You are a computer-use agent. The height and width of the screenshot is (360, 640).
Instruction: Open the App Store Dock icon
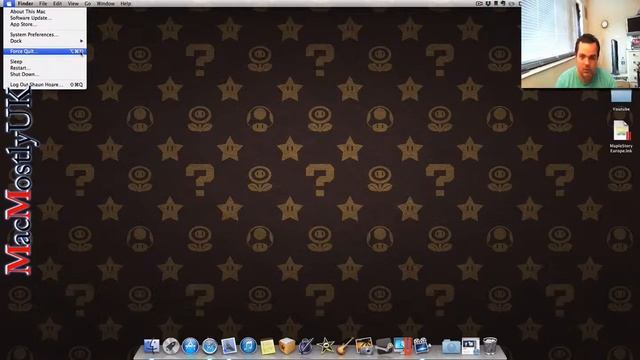pyautogui.click(x=190, y=346)
